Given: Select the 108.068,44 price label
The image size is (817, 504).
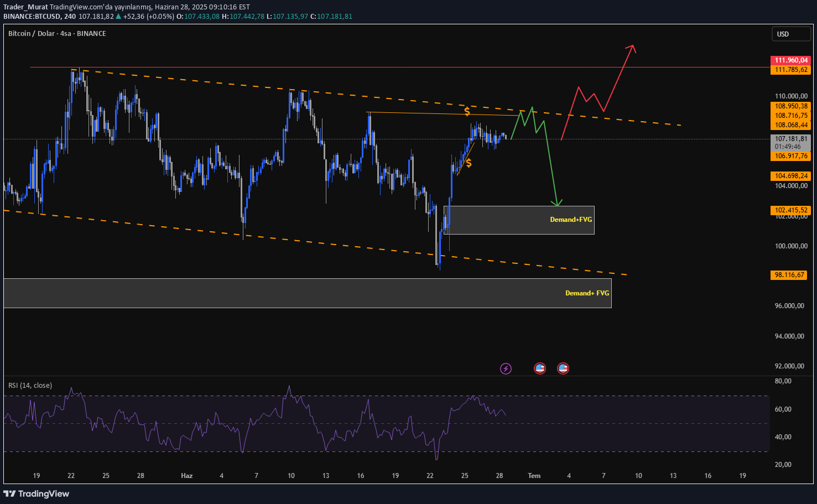Looking at the screenshot, I should (x=790, y=125).
